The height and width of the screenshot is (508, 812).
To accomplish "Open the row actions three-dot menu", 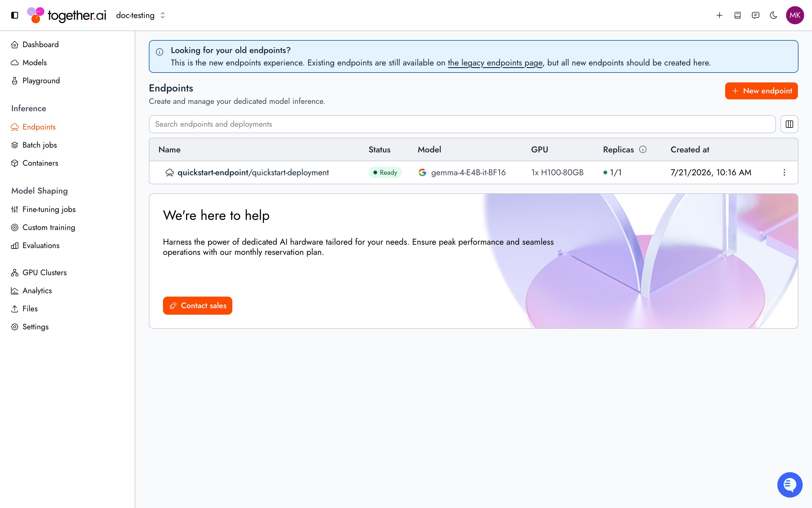I will 784,173.
